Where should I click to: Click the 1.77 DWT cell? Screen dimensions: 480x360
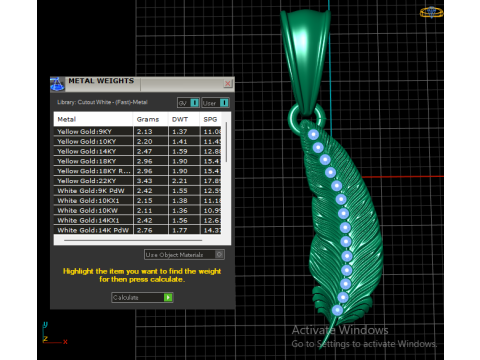[x=184, y=230]
